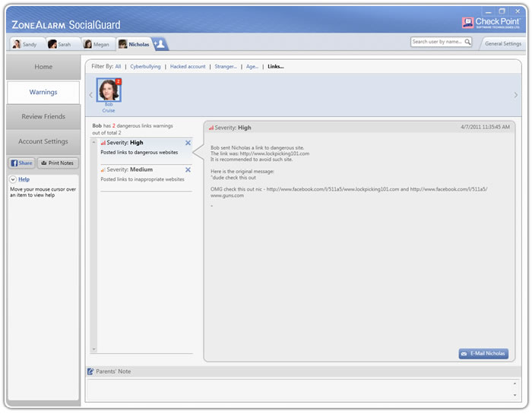The height and width of the screenshot is (414, 532).
Task: Open Review Friends section
Action: (43, 117)
